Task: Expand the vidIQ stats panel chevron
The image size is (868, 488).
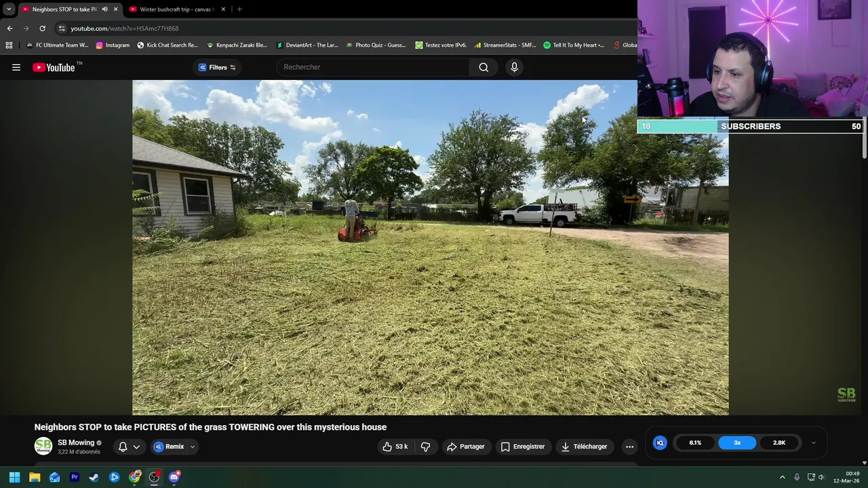Action: (x=814, y=443)
